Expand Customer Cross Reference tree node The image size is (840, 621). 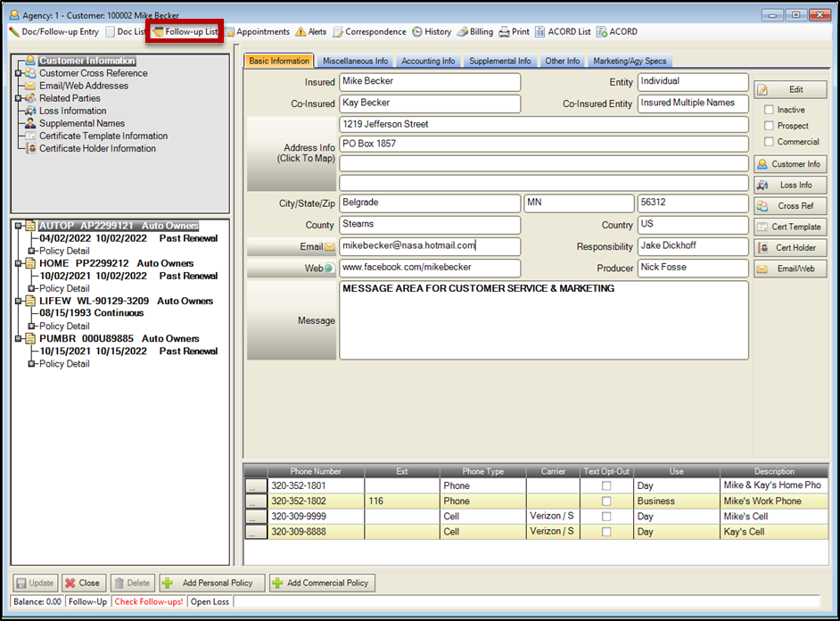coord(18,73)
